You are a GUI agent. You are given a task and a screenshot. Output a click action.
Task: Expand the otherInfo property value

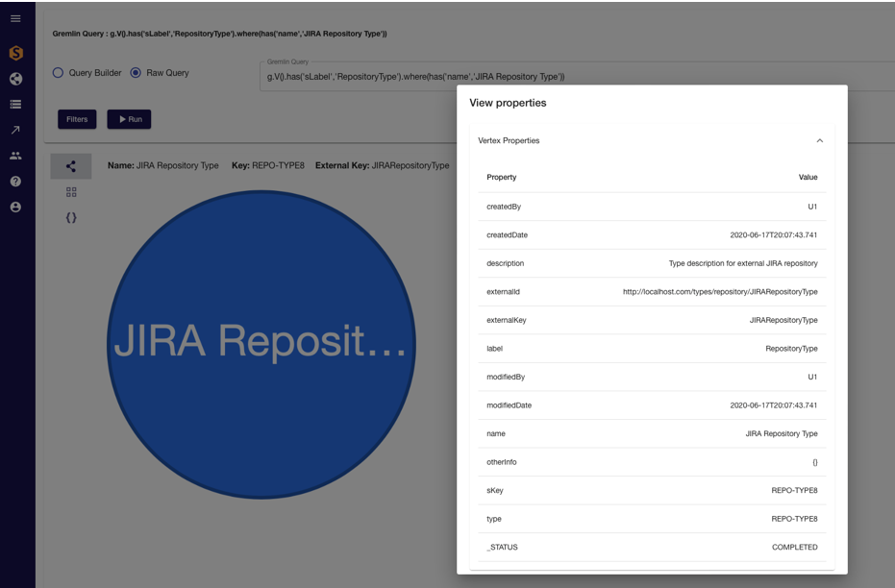point(814,462)
